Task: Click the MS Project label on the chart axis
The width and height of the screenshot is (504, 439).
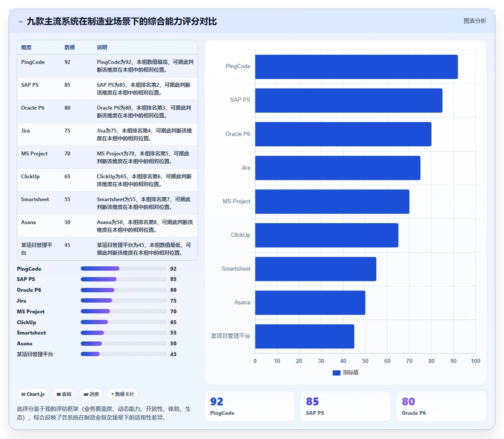Action: [x=236, y=201]
